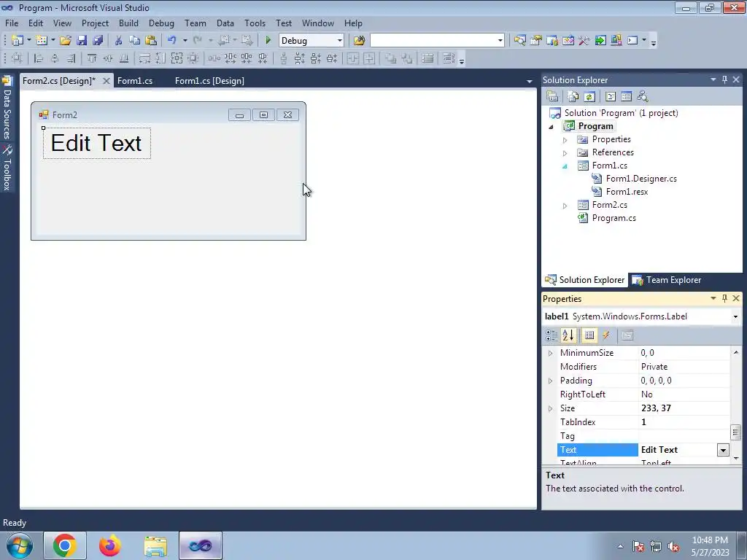The image size is (747, 560).
Task: Open Google Chrome from the taskbar
Action: pos(65,545)
